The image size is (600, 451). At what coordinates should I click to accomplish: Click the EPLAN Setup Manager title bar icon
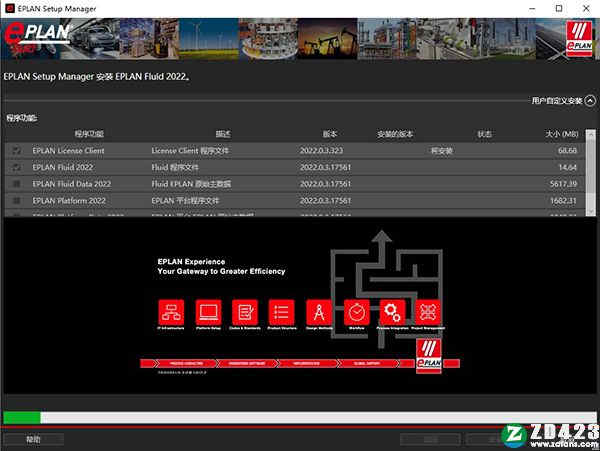pyautogui.click(x=10, y=8)
